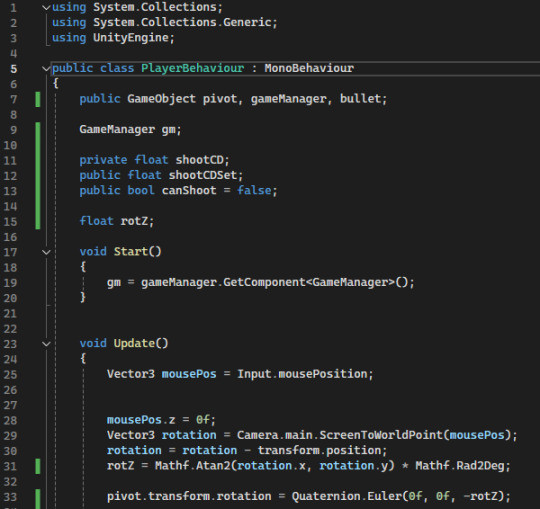540x509 pixels.
Task: Click 'Input.mousePosition' expression
Action: tap(302, 374)
